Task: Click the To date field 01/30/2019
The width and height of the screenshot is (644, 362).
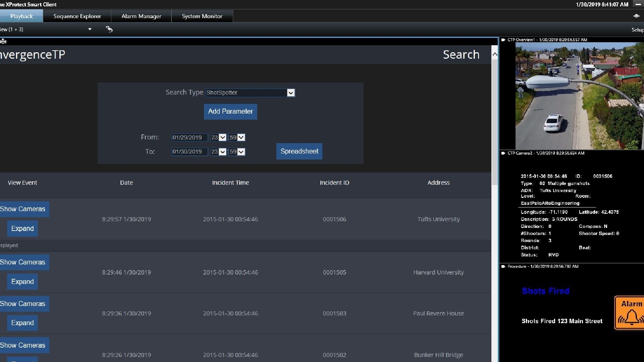Action: pos(190,152)
